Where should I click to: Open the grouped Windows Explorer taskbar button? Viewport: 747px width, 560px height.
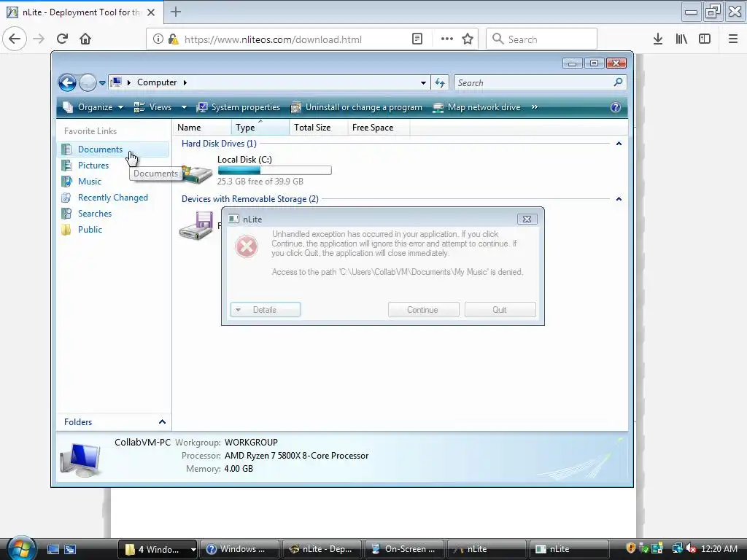pos(158,549)
